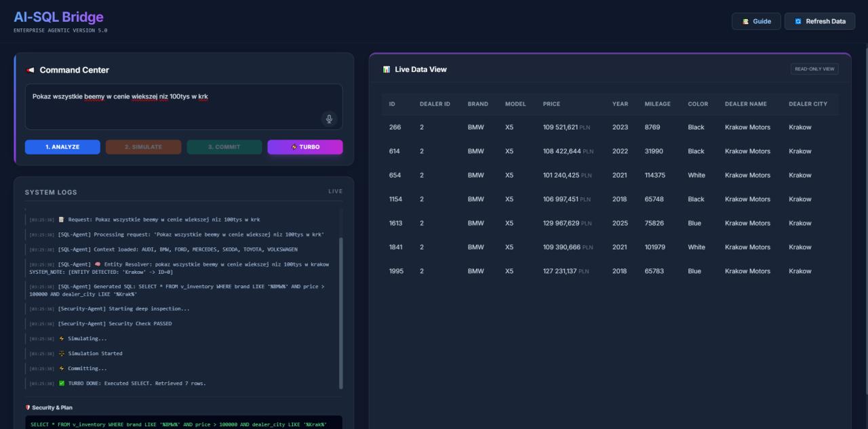Click the LIVE indicator in System Logs
This screenshot has width=868, height=429.
(336, 192)
